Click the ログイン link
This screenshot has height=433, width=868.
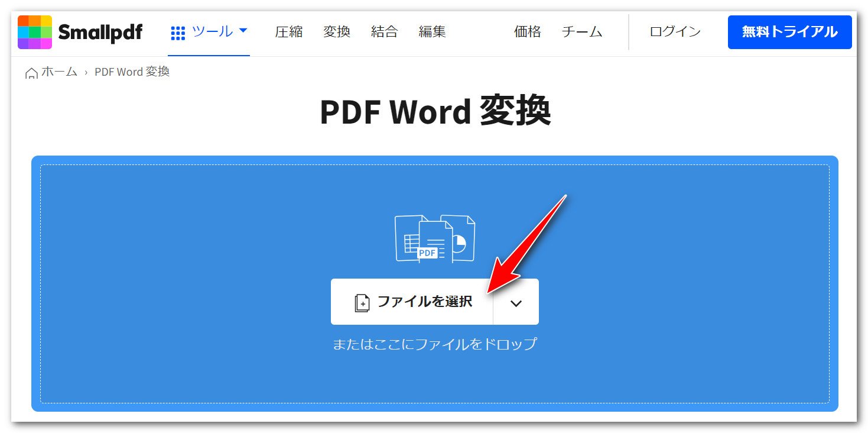[675, 32]
